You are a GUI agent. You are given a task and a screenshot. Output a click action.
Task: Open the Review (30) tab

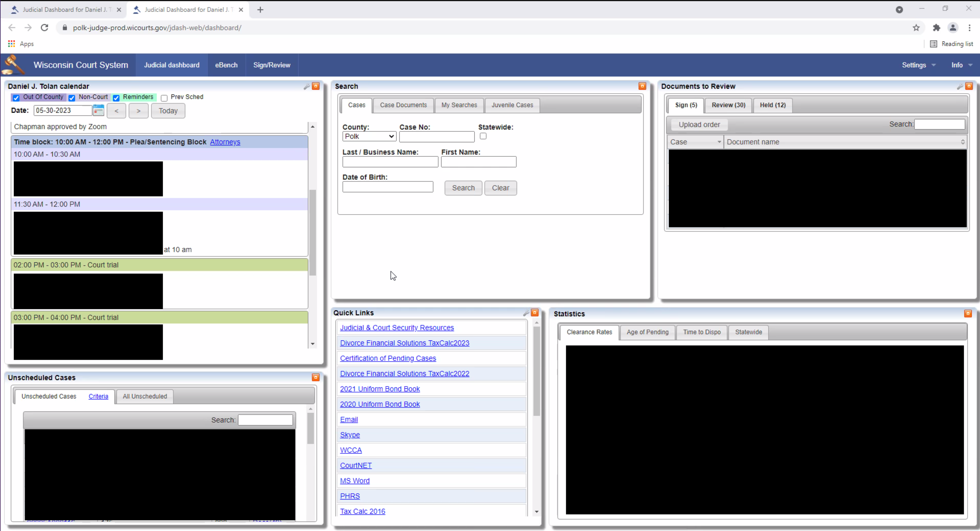pos(728,105)
